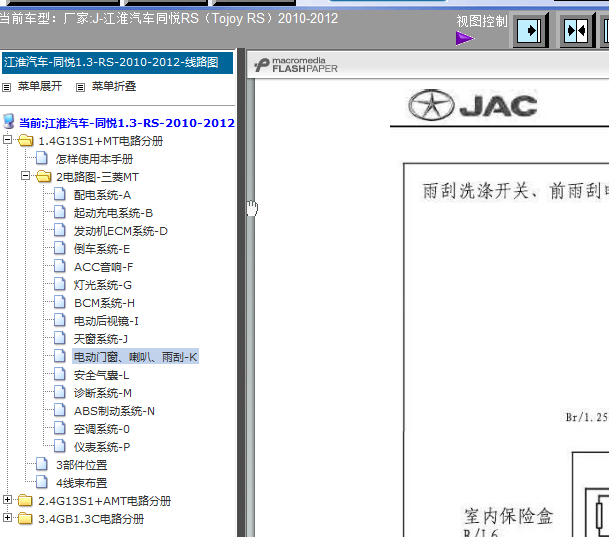
Task: Click document icon beside 安全气囊-L
Action: tap(59, 374)
